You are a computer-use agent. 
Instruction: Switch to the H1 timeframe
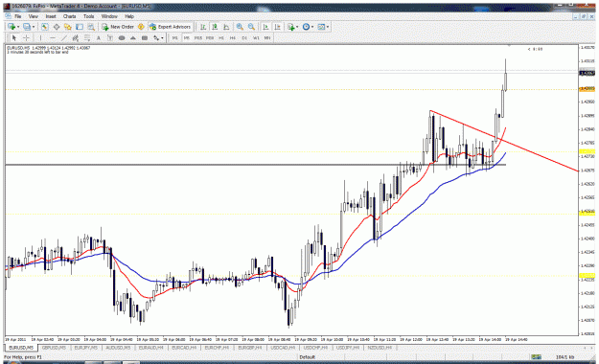(220, 37)
